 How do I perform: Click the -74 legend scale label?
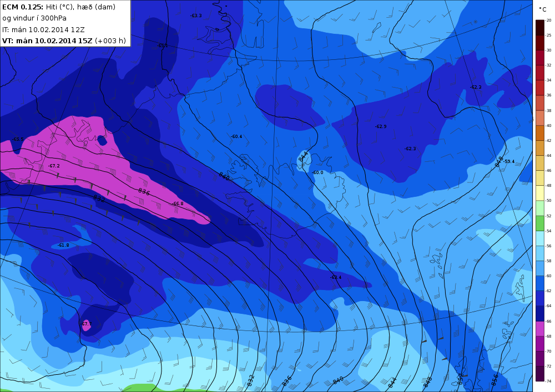coord(548,381)
